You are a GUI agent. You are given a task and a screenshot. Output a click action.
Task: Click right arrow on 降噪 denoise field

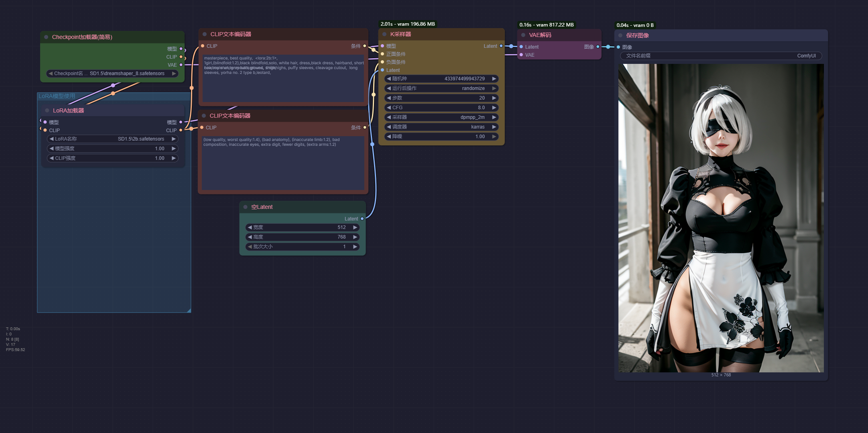494,137
